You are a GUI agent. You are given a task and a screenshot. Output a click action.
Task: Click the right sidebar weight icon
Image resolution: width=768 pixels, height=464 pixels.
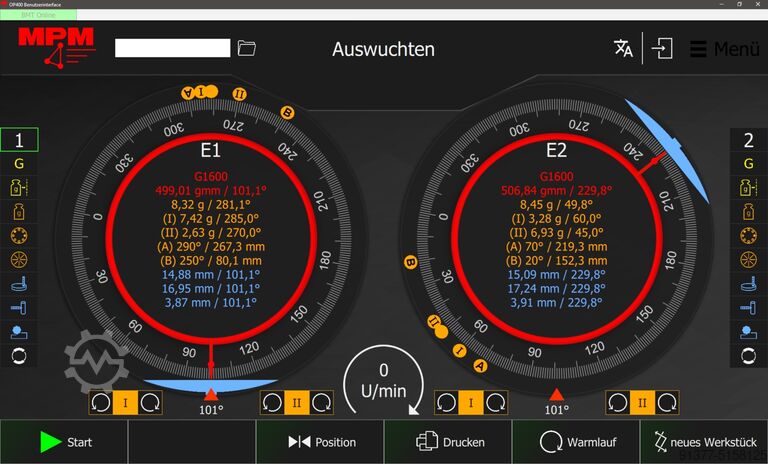(x=748, y=211)
